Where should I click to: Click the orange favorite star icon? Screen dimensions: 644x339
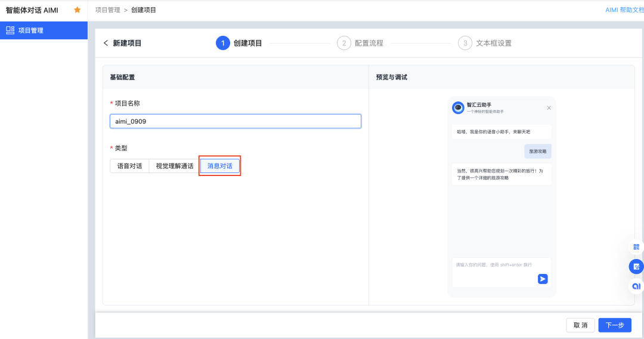pyautogui.click(x=77, y=10)
